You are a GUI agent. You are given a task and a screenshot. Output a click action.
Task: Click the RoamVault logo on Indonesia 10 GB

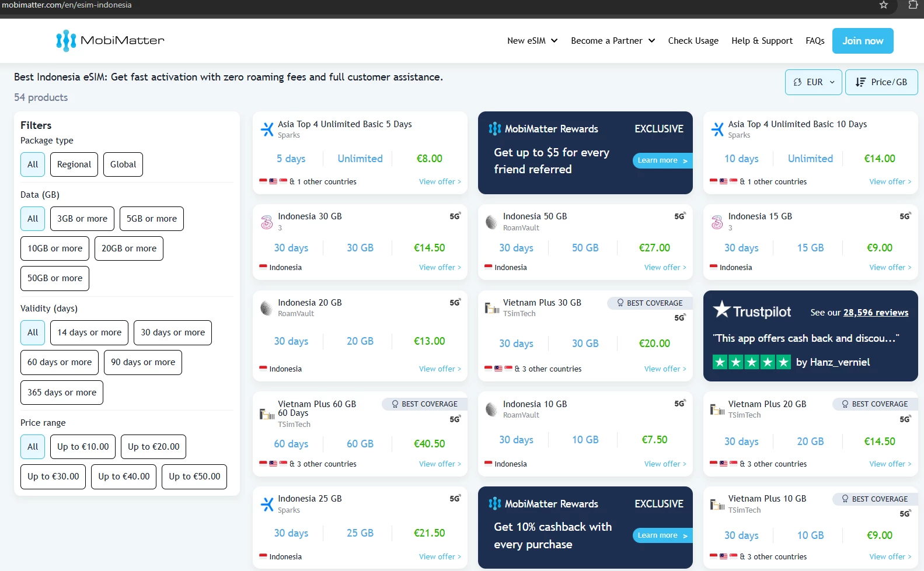click(492, 409)
